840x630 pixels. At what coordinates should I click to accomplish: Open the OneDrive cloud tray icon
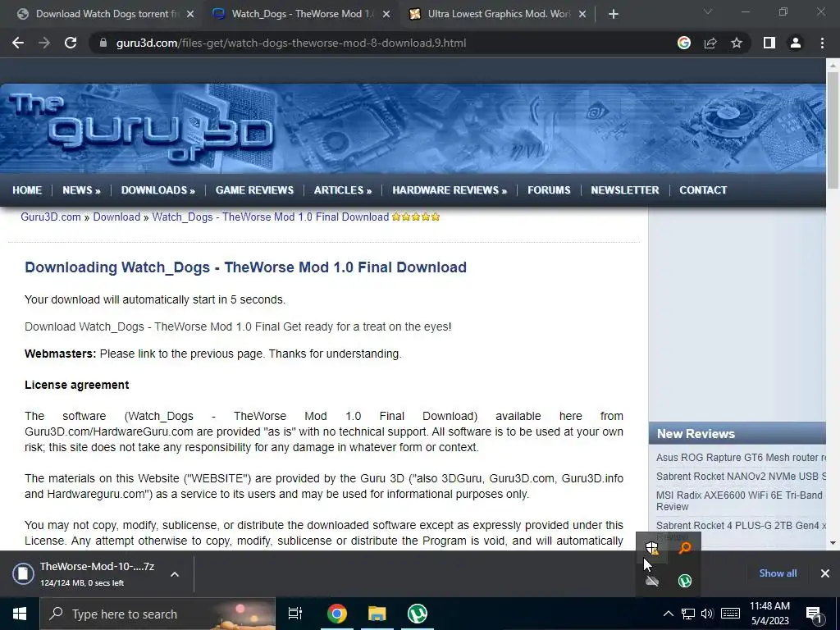tap(652, 581)
